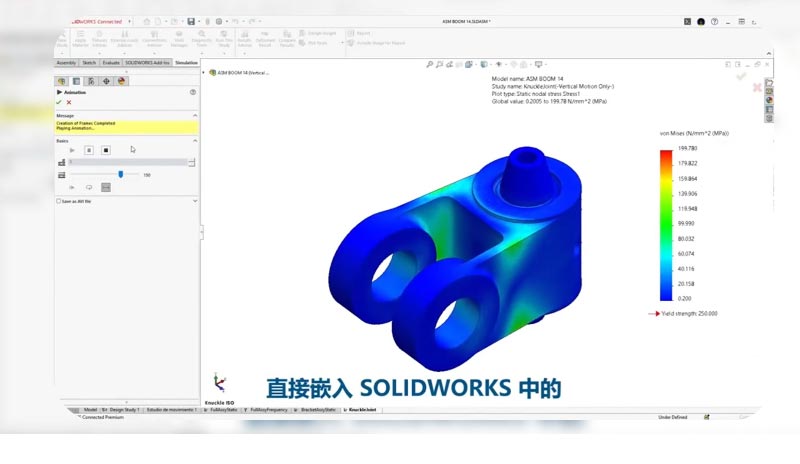Switch to the Assembly ribbon tab
The width and height of the screenshot is (800, 464).
(66, 63)
